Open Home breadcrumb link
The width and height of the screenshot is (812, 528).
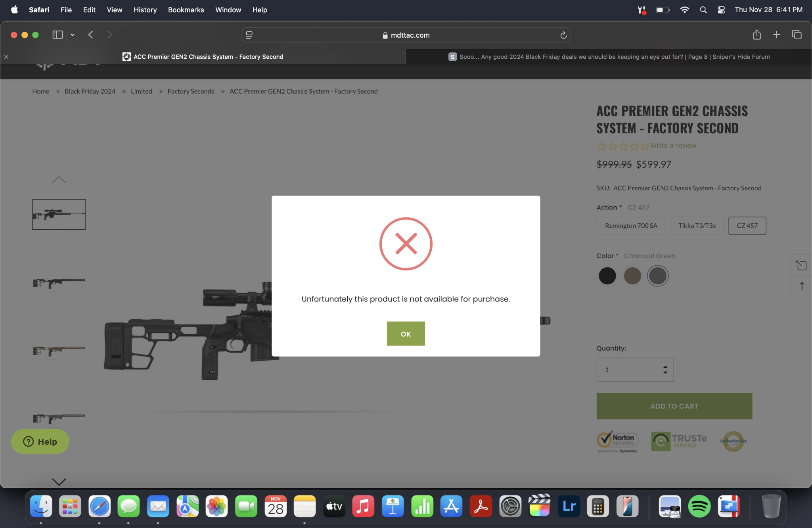tap(40, 91)
